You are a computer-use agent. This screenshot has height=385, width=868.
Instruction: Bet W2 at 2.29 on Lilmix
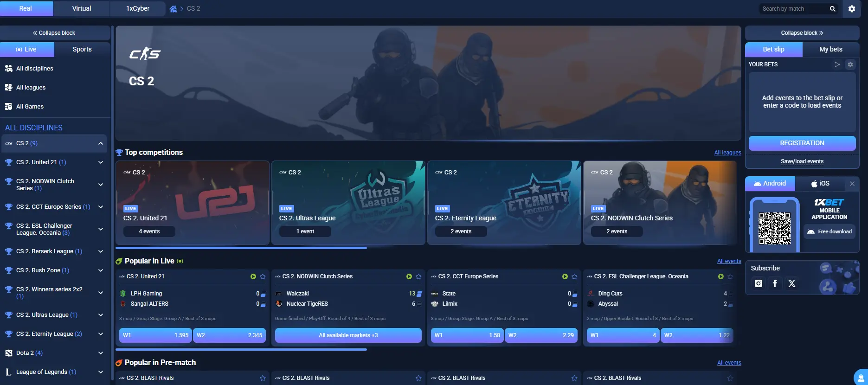pyautogui.click(x=541, y=335)
